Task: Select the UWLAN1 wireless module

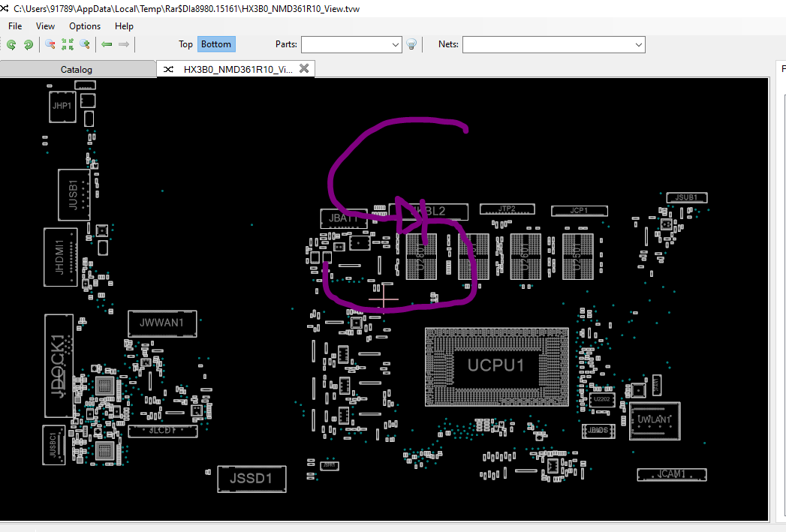Action: [x=654, y=420]
